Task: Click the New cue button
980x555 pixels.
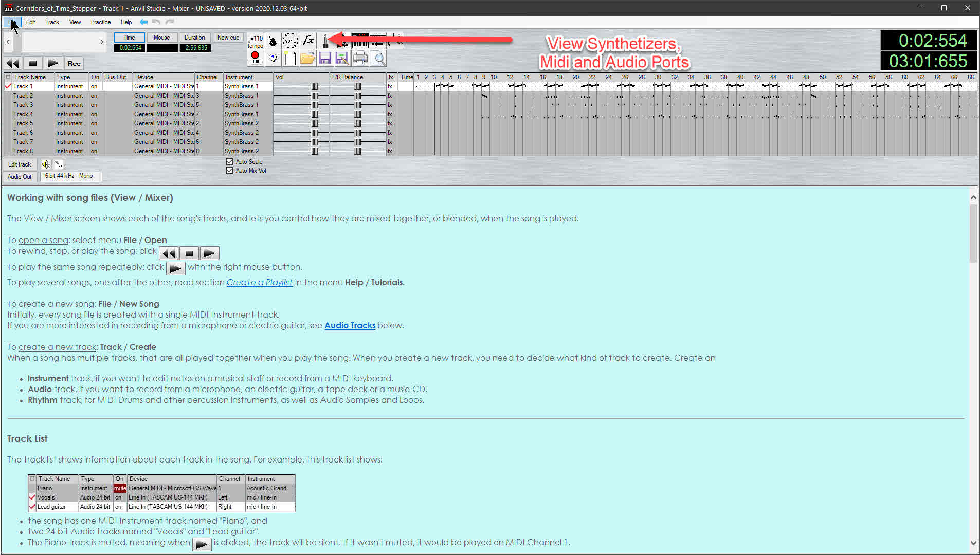Action: coord(228,38)
